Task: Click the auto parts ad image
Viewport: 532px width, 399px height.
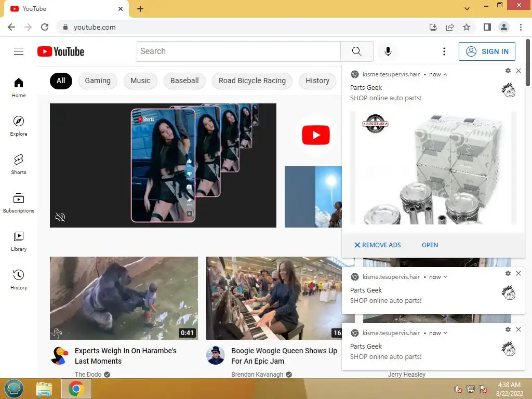Action: 433,168
